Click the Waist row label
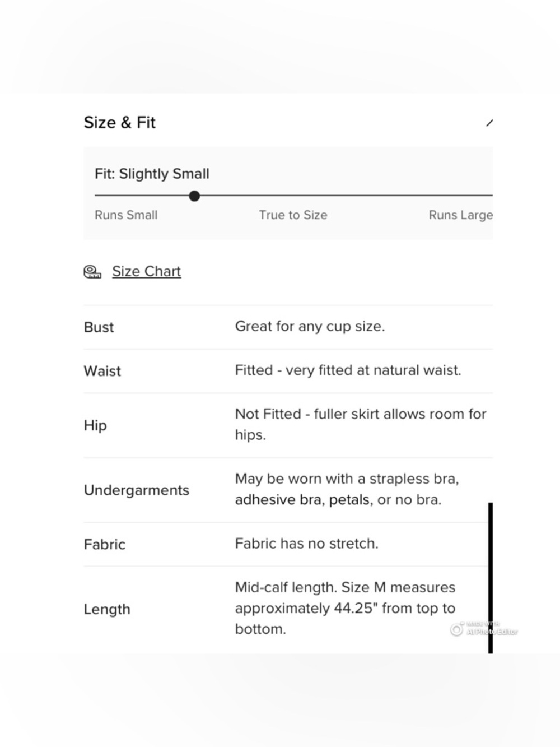Screen dimensions: 560x747 102,371
